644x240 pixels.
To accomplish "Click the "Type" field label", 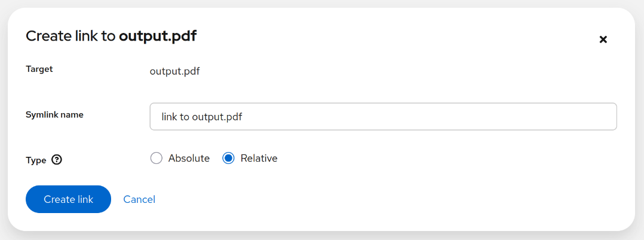I will [x=36, y=160].
